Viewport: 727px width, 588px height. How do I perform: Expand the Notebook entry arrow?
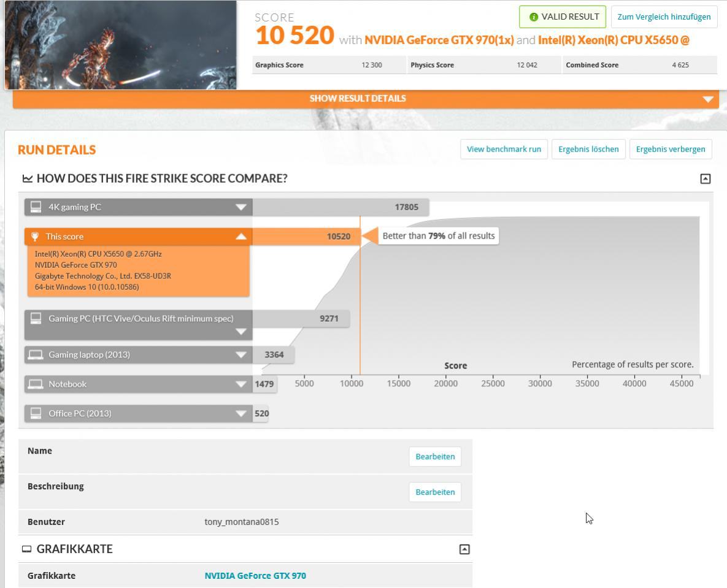click(x=240, y=384)
